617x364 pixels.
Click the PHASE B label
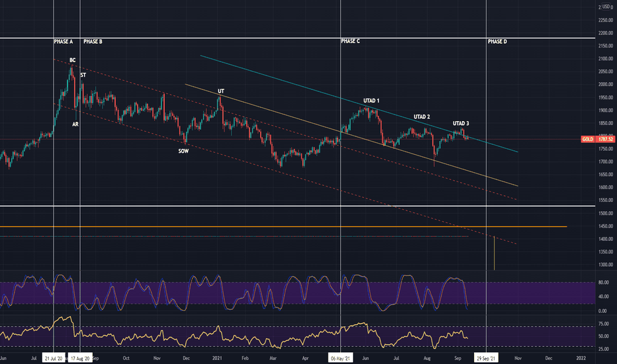93,41
